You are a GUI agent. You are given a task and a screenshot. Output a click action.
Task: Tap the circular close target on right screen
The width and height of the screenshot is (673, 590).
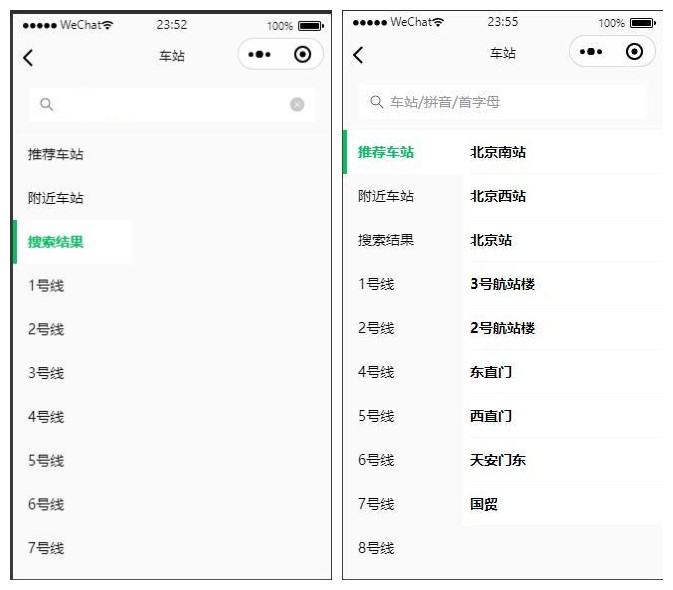[634, 52]
